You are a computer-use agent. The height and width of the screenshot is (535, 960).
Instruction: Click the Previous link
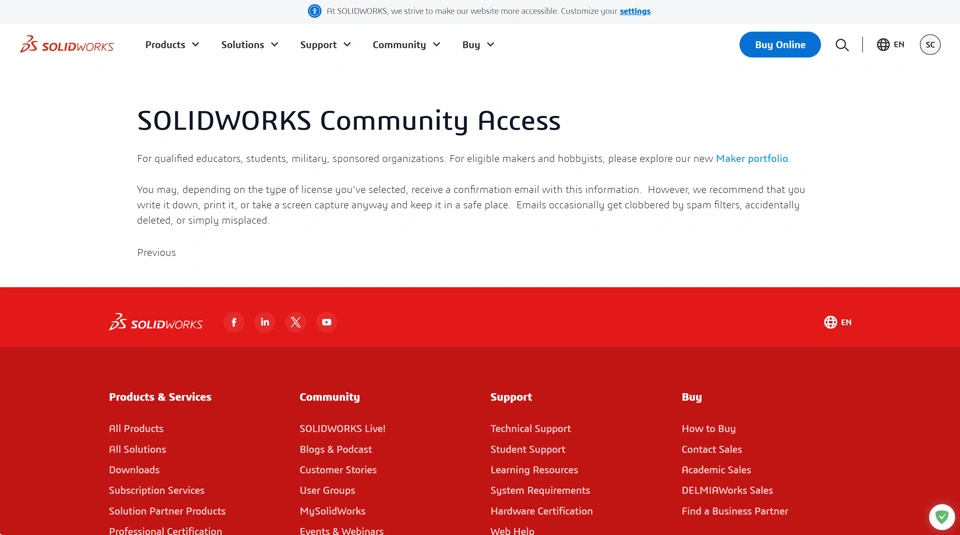point(156,252)
